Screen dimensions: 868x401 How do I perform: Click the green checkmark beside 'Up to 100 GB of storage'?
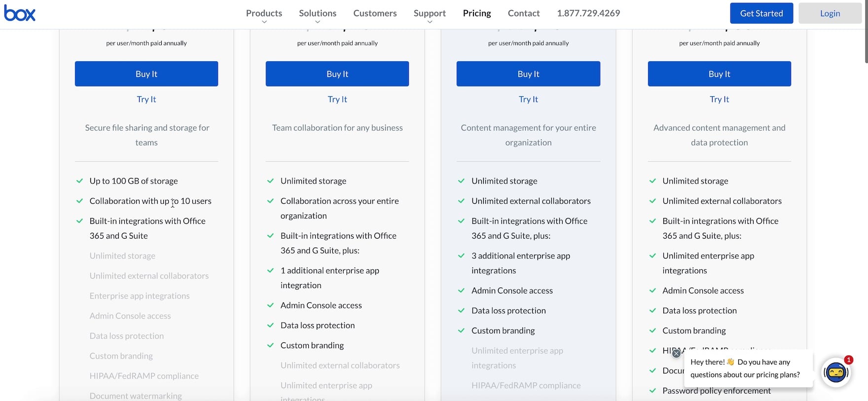pos(79,181)
